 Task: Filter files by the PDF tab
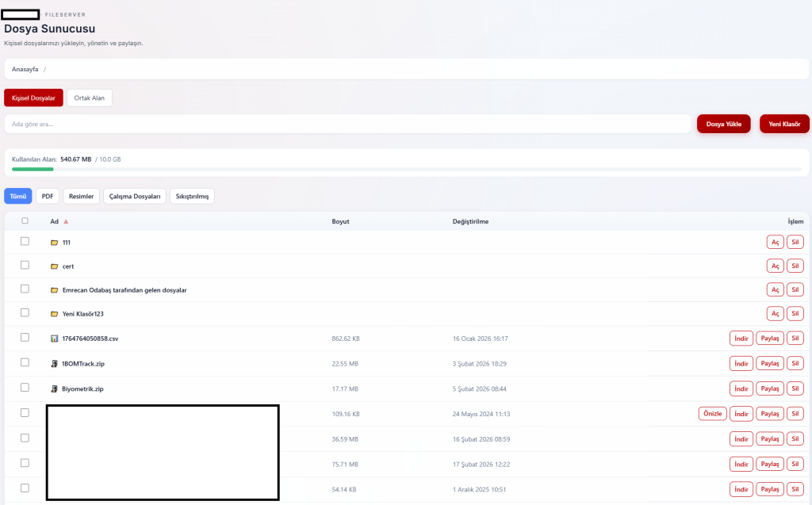(x=48, y=197)
